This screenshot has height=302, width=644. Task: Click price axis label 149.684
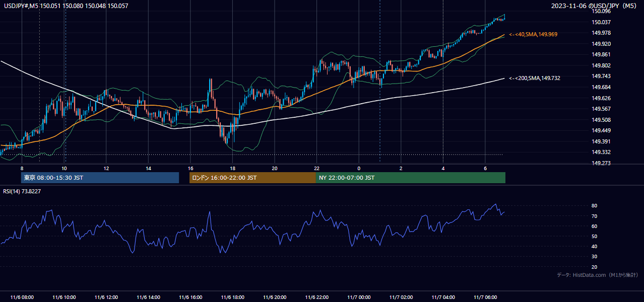[x=601, y=87]
